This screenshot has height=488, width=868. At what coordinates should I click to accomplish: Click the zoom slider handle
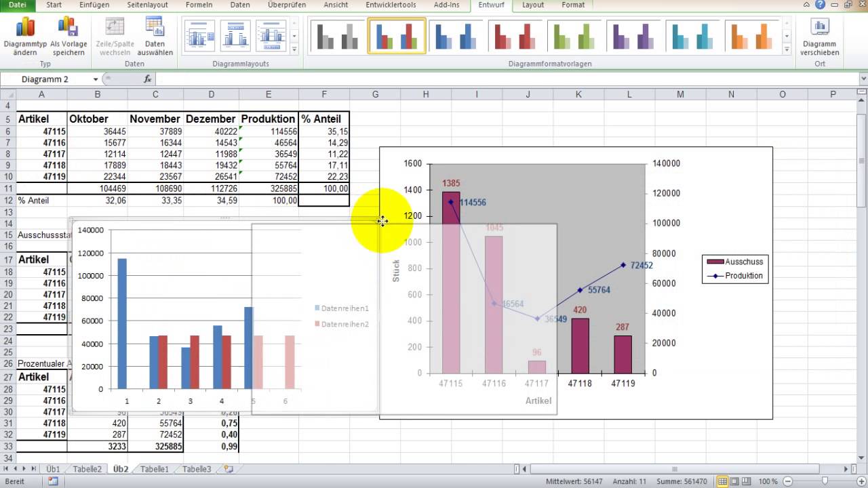coord(825,481)
